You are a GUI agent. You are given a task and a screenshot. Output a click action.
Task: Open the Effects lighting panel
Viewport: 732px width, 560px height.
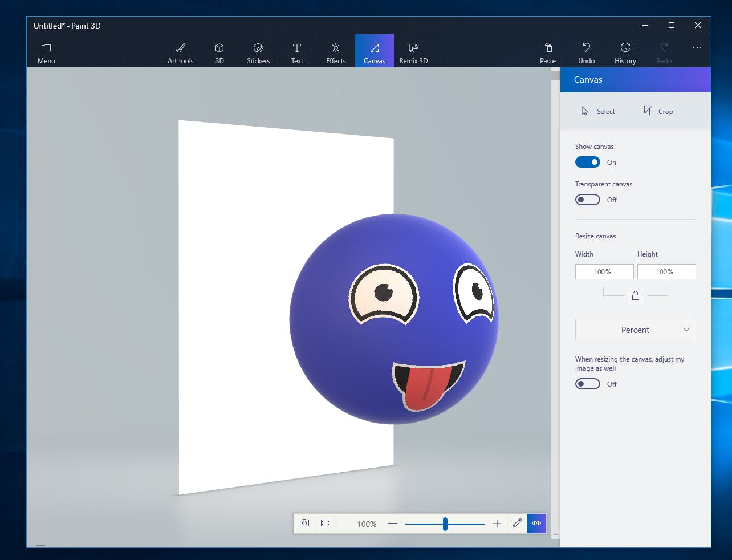point(336,52)
